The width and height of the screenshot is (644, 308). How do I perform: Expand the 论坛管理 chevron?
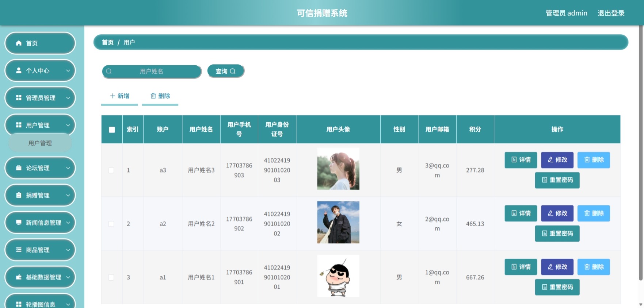[68, 168]
